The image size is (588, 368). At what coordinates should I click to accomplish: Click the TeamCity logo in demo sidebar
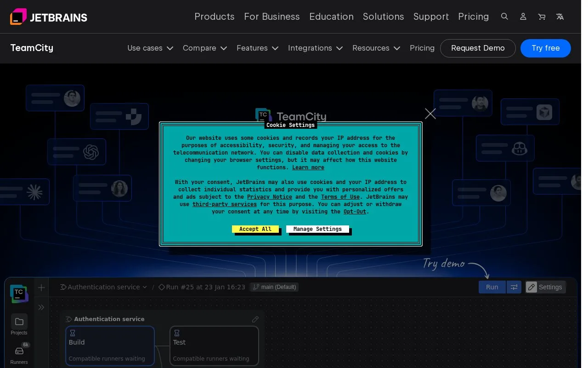(19, 293)
